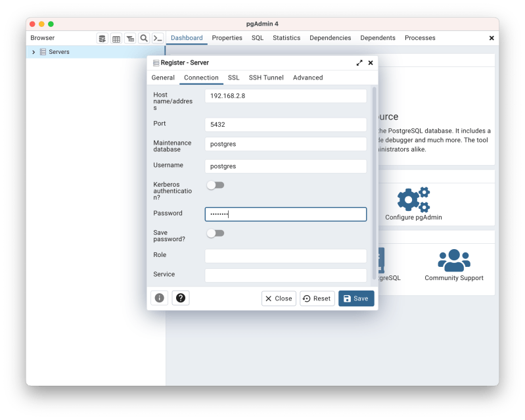Switch to the Dependents panel tab

[x=378, y=38]
